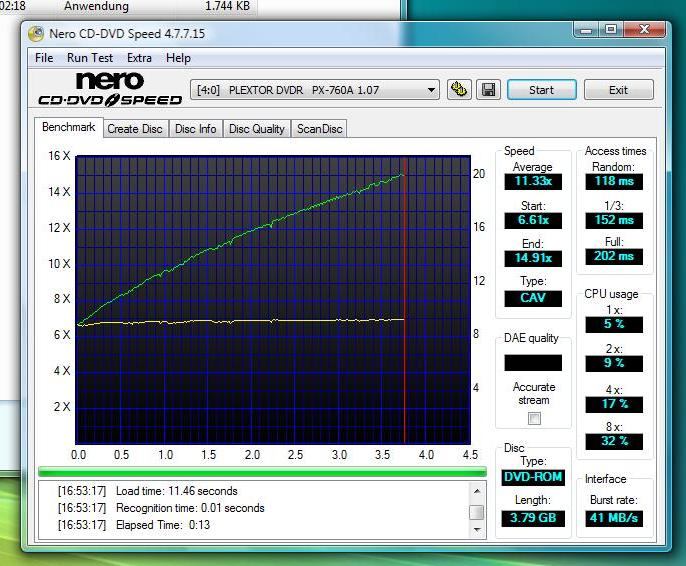686x566 pixels.
Task: Click the Recognition time 0.01 seconds log line
Action: coord(161,508)
